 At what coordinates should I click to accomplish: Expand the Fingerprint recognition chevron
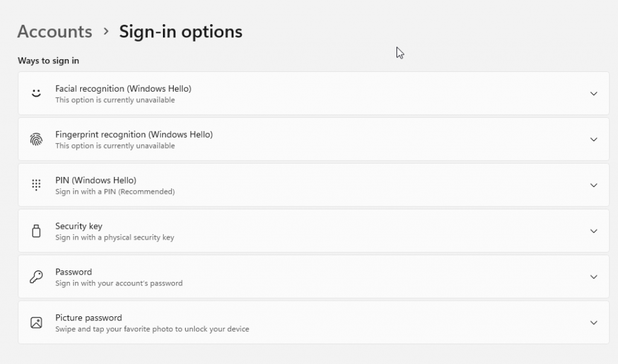594,139
